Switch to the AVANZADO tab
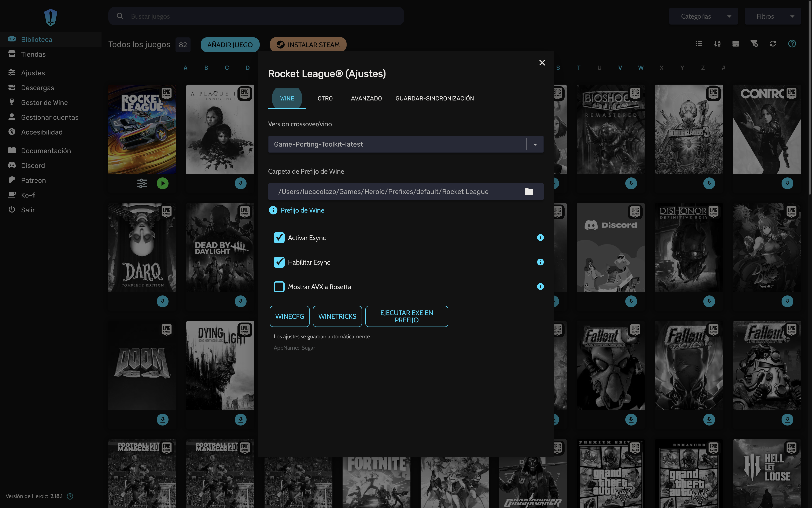 (x=366, y=98)
